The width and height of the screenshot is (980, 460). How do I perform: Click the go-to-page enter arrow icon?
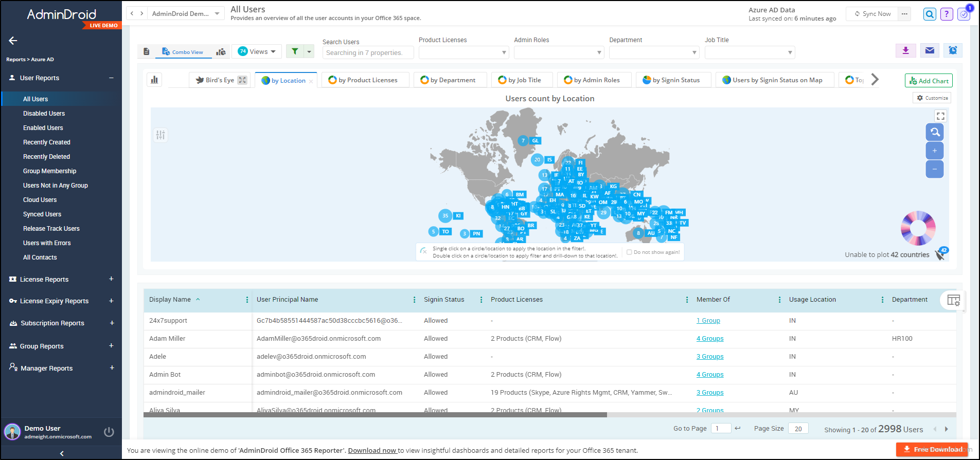(x=738, y=428)
